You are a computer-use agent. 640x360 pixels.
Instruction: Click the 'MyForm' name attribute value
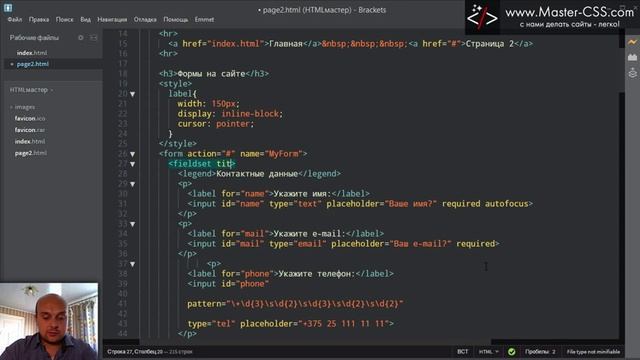pos(284,154)
